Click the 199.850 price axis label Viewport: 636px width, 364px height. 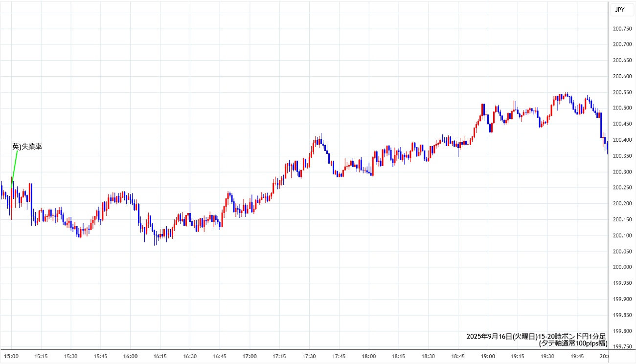pos(622,315)
